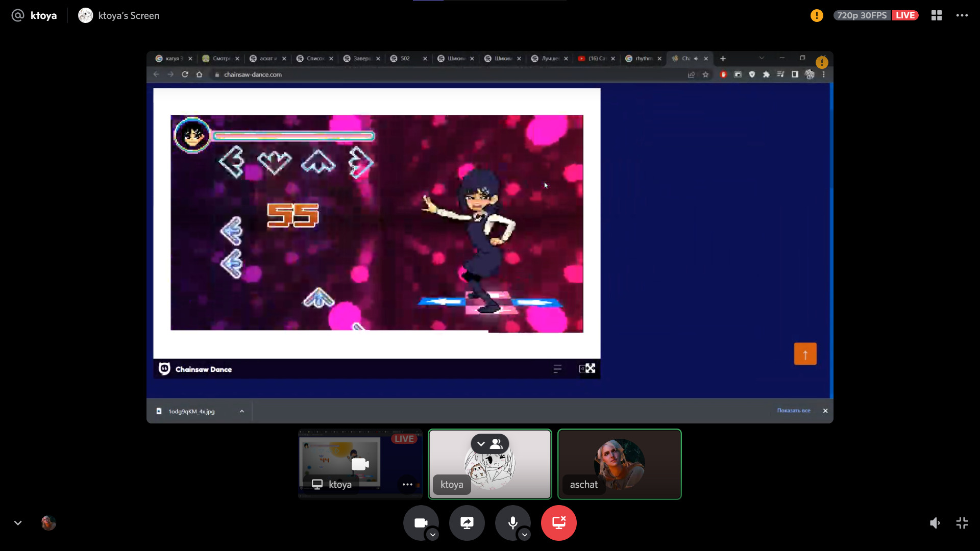Stop watching stream with red button

pyautogui.click(x=558, y=523)
